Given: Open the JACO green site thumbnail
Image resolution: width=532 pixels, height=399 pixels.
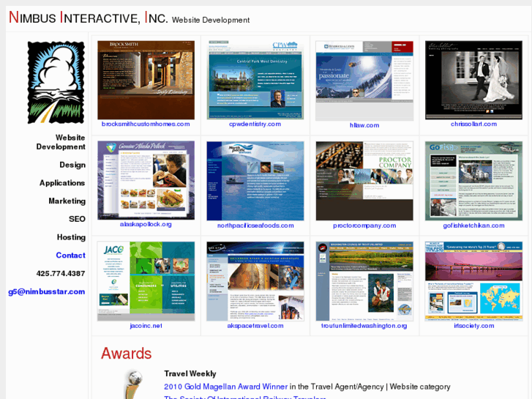Looking at the screenshot, I should pyautogui.click(x=146, y=281).
